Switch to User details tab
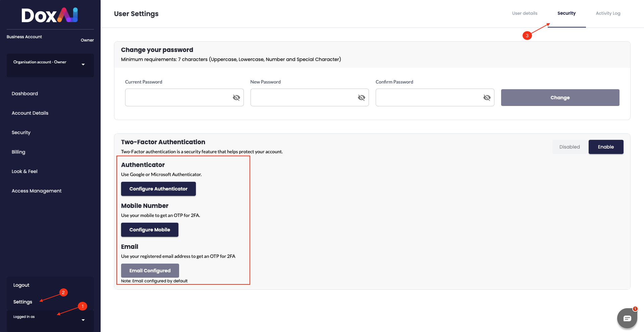The height and width of the screenshot is (332, 644). click(x=525, y=13)
